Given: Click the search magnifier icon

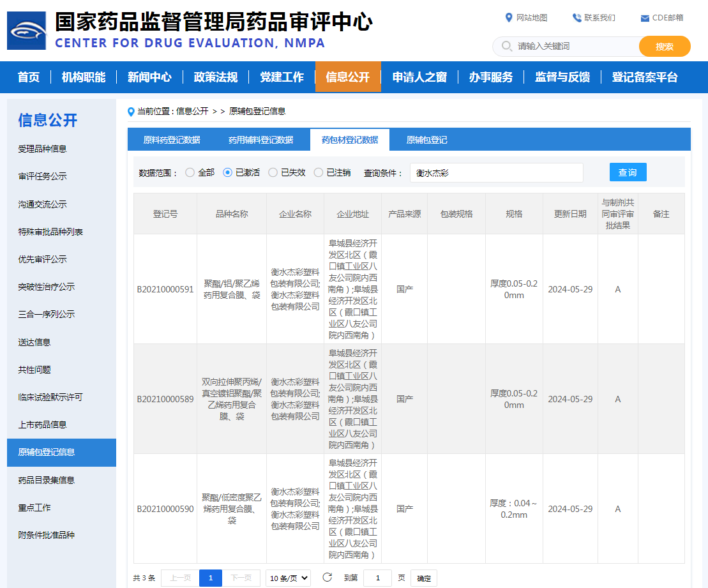Looking at the screenshot, I should coord(507,46).
